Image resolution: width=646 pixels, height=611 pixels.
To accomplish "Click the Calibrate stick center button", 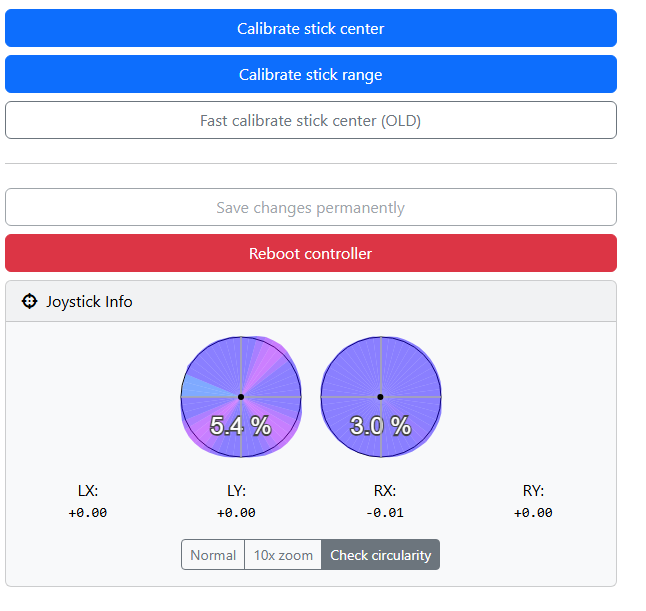I will [x=310, y=28].
